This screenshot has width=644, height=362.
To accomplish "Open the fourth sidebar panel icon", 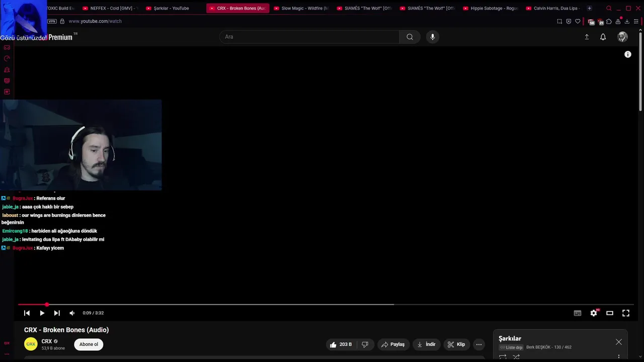I will coord(7,80).
